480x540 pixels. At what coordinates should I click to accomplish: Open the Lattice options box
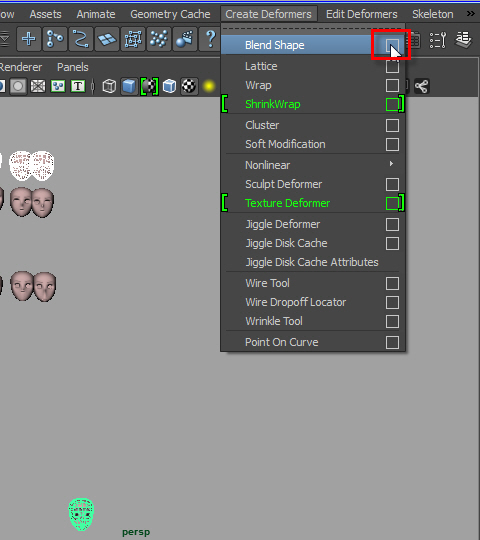392,66
